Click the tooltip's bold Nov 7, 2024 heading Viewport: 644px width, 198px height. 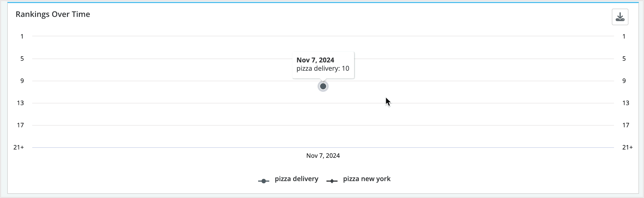315,60
